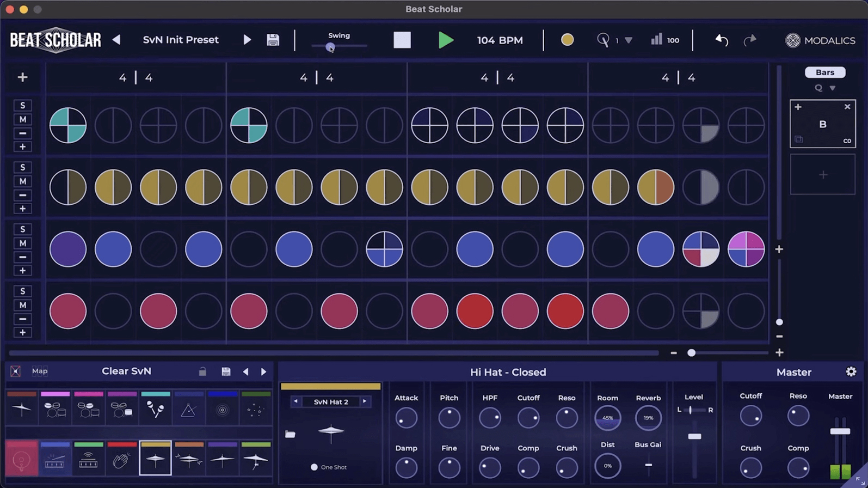The height and width of the screenshot is (488, 868).
Task: Open Master settings gear icon
Action: [x=851, y=371]
